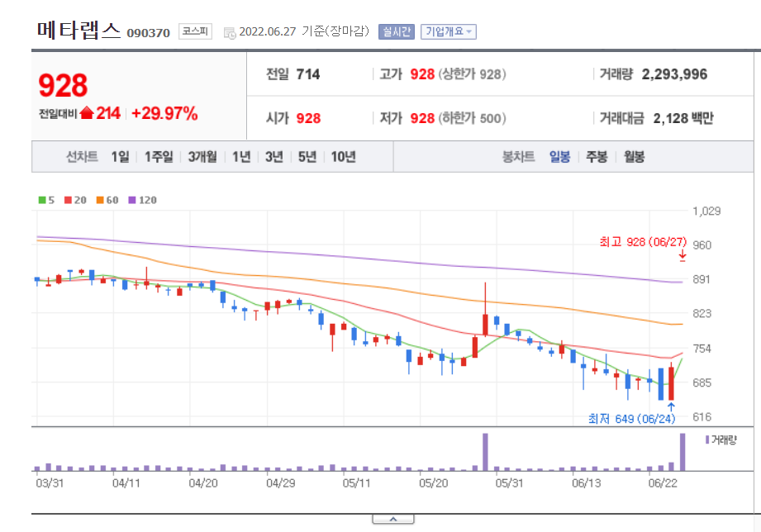
Task: Show the 10년 line chart
Action: (343, 157)
